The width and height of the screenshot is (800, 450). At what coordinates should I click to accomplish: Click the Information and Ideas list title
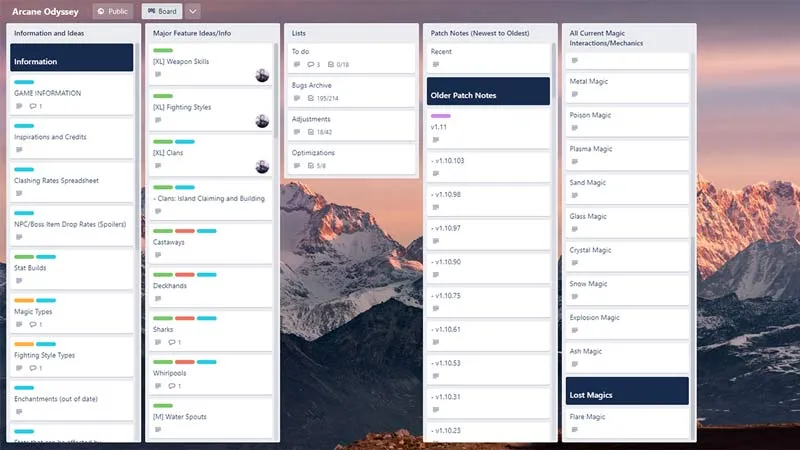coord(49,33)
